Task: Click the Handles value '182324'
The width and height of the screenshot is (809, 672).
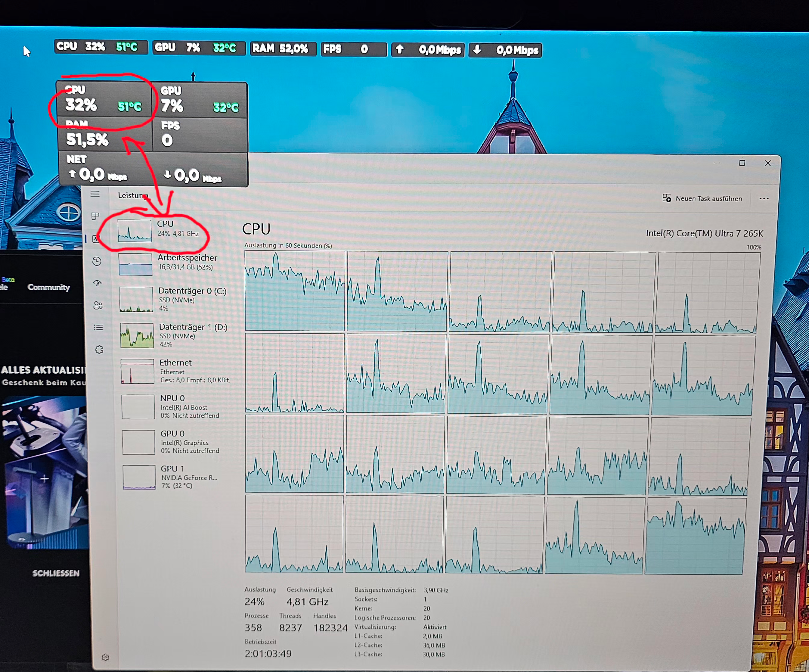Action: point(330,628)
